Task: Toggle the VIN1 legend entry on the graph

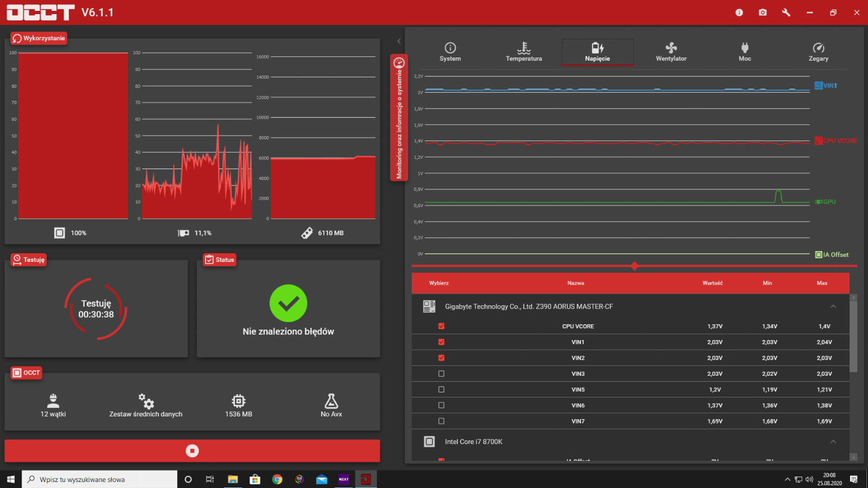Action: tap(826, 86)
